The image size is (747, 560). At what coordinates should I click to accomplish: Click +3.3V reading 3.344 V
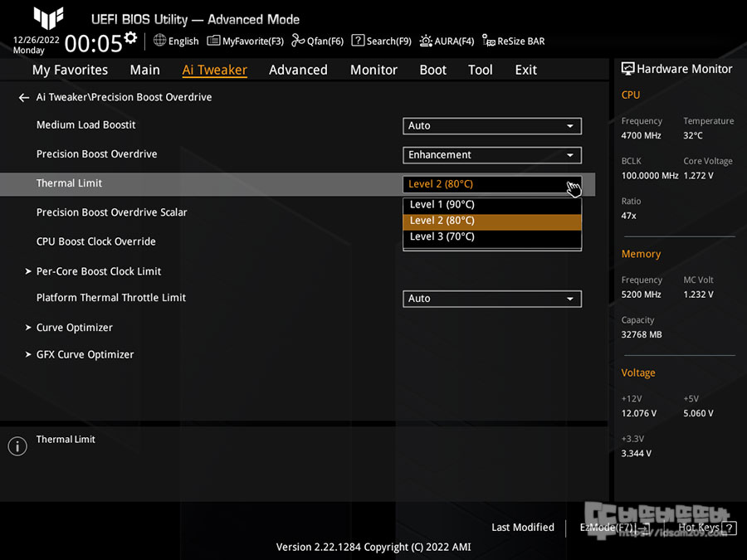pos(636,453)
